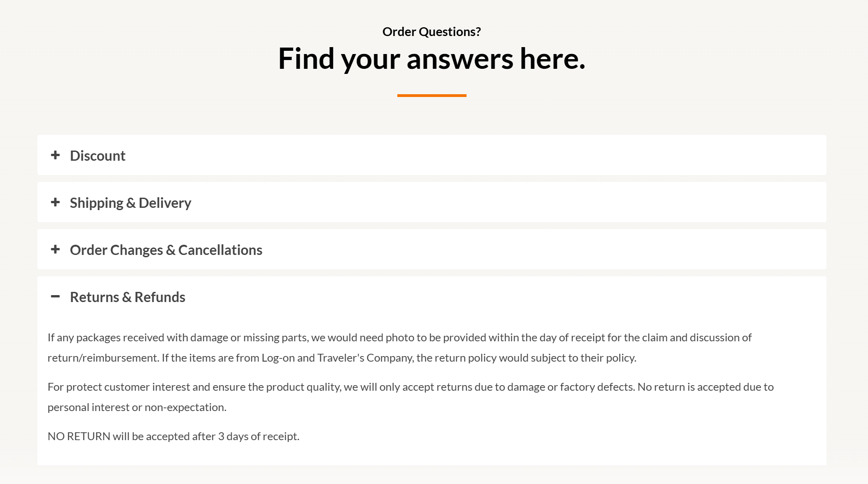Click plus icon beside Order Changes & Cancellations
This screenshot has height=484, width=868.
coord(55,249)
